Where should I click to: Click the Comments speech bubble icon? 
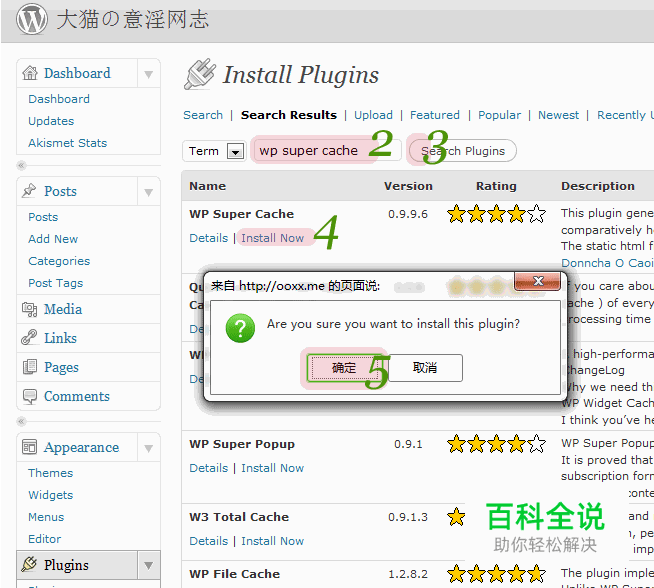tap(30, 397)
